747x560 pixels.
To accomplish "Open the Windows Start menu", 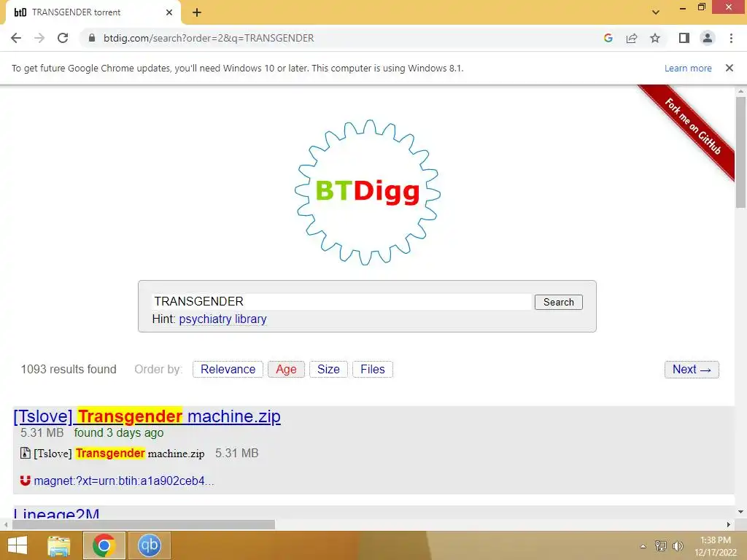I will 18,545.
